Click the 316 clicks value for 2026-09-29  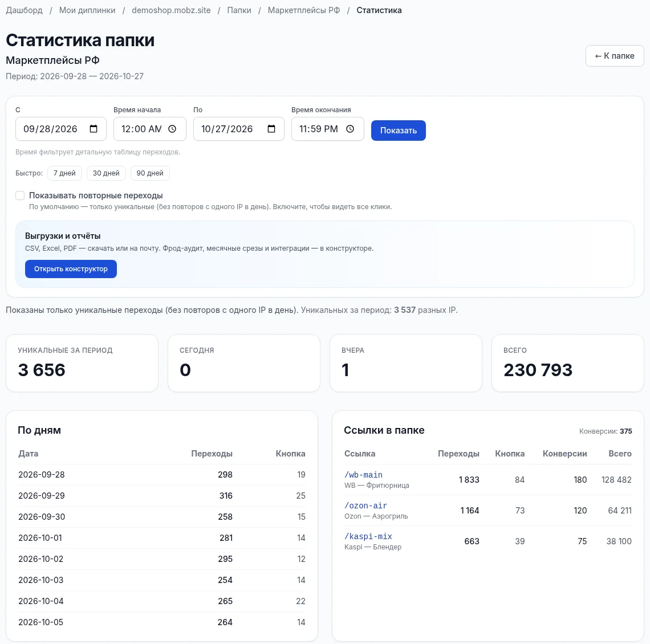click(226, 496)
